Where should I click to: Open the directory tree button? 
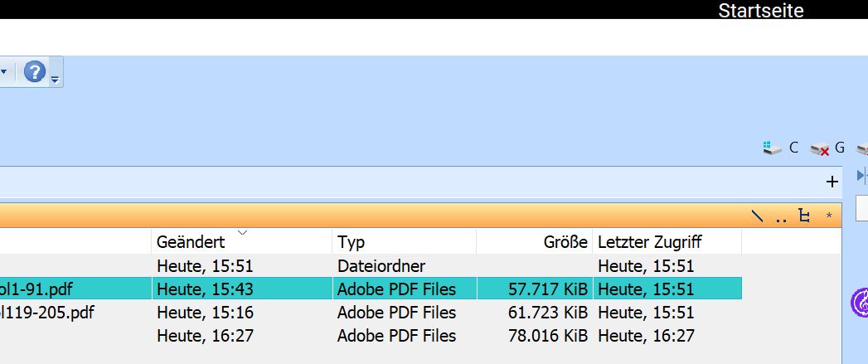[x=803, y=216]
